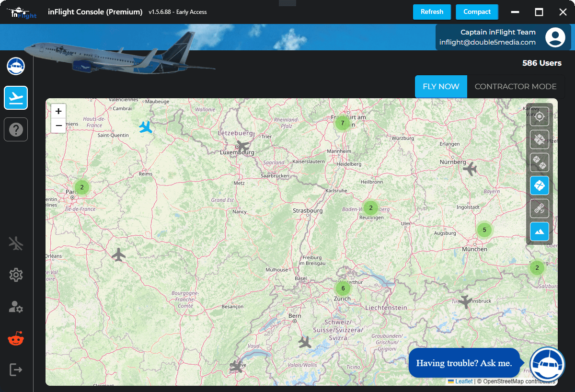Viewport: 575px width, 392px height.
Task: Expand the 2 cluster at Paris
Action: [82, 187]
